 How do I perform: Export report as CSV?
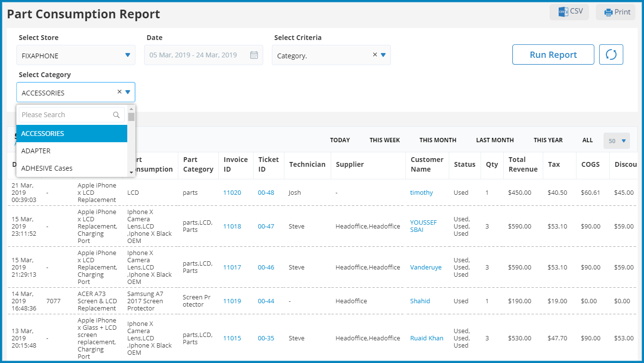(x=569, y=12)
